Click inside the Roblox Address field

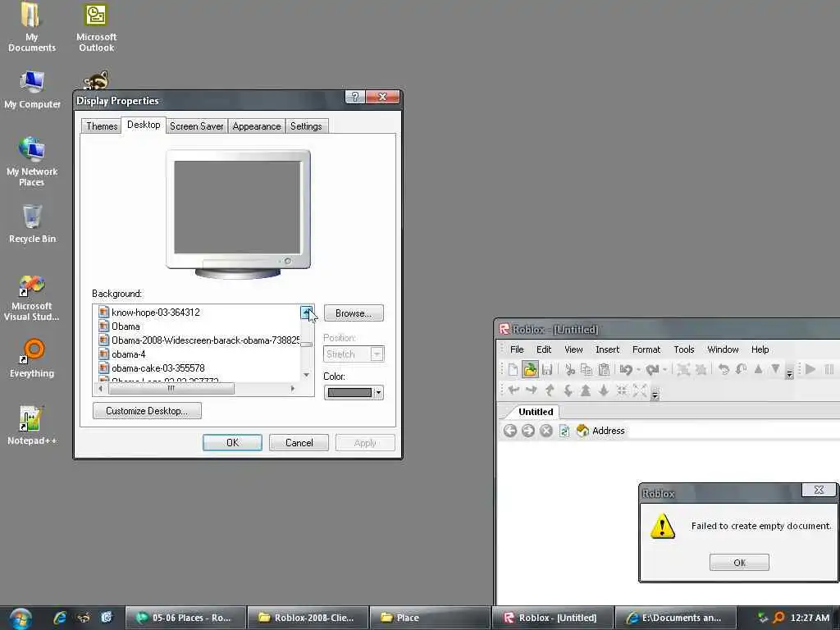pyautogui.click(x=733, y=431)
